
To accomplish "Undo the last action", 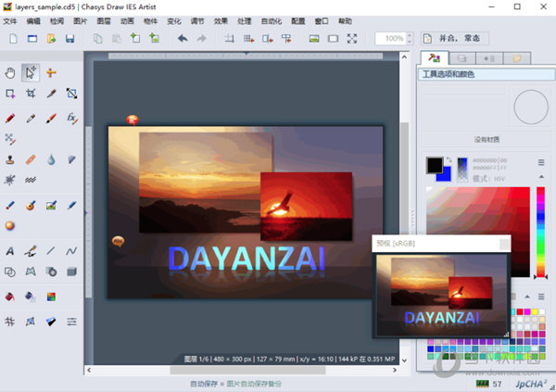I will (x=183, y=38).
